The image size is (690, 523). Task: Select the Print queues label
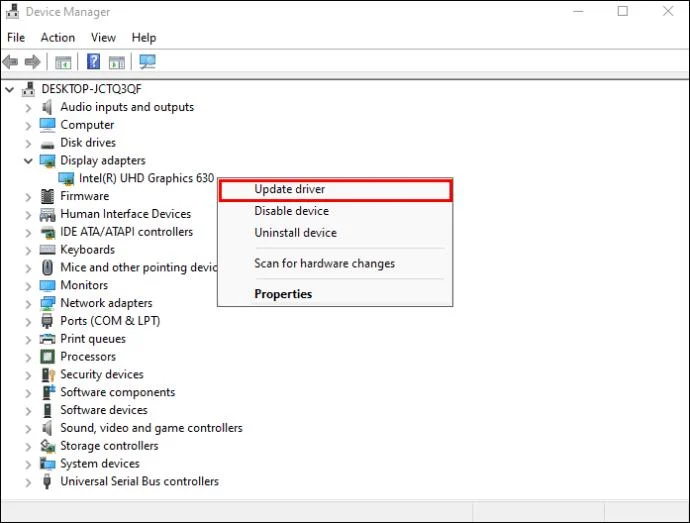coord(93,339)
